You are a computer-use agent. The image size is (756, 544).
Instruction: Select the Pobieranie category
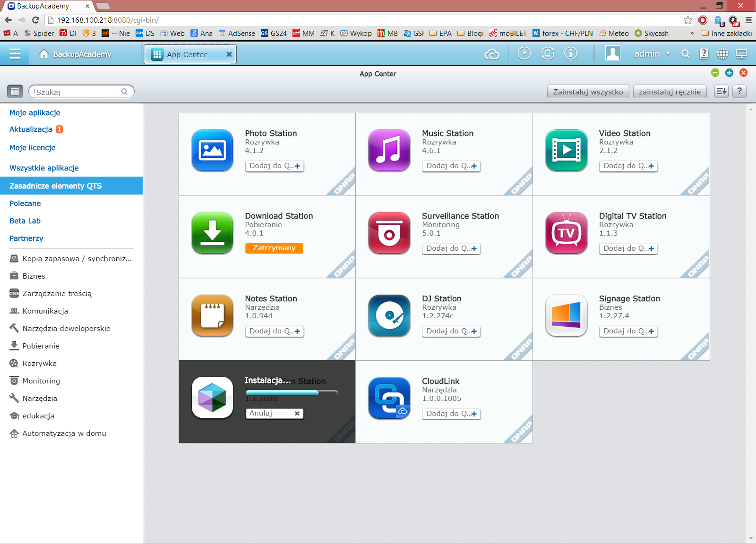click(x=34, y=346)
